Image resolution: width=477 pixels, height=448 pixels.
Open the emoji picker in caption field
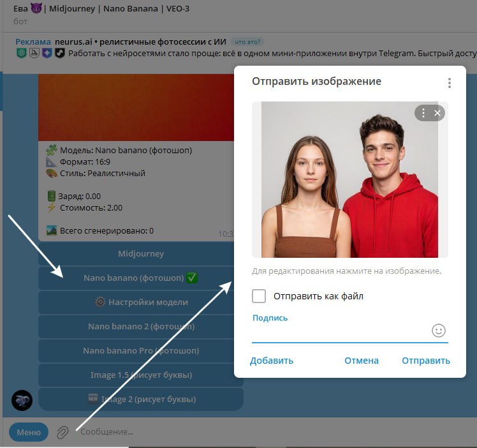coord(438,331)
